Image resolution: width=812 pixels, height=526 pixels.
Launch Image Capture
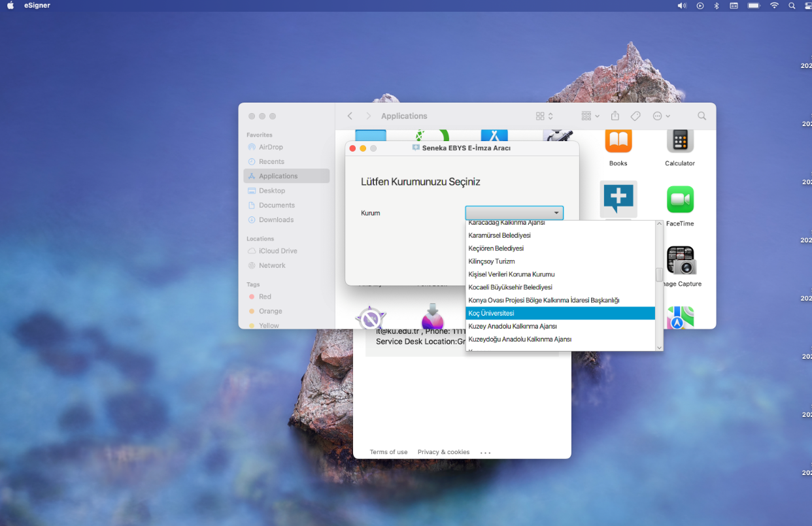pos(681,260)
